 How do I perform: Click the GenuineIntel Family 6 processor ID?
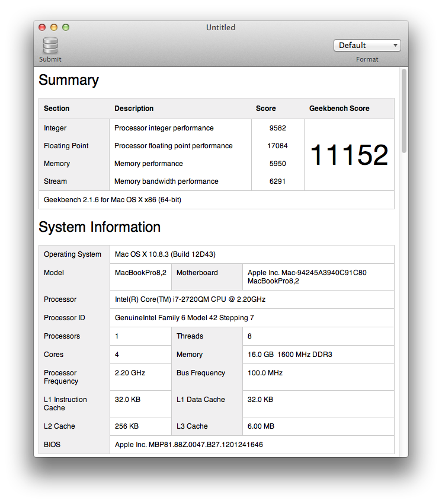[184, 318]
